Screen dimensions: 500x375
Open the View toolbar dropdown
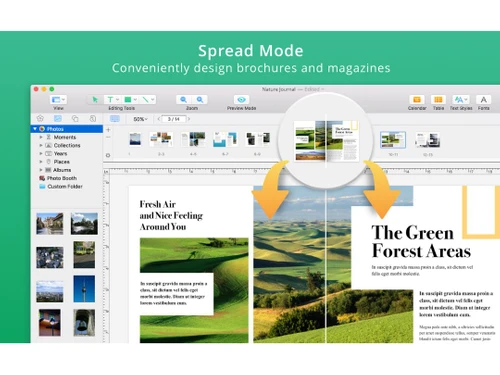(x=58, y=99)
